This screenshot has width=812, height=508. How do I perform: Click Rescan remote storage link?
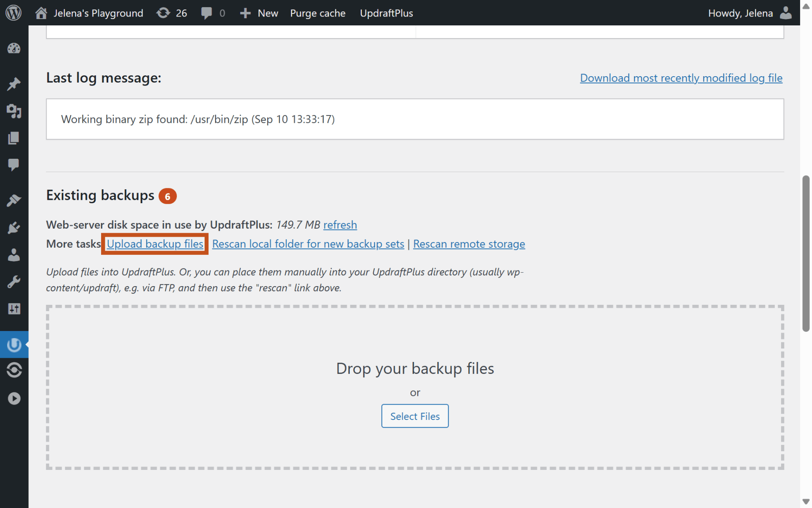click(x=469, y=244)
